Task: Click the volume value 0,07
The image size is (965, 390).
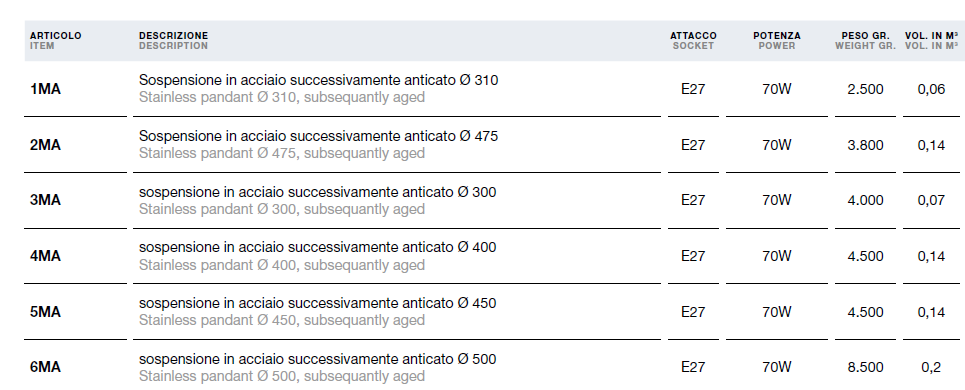Action: [931, 201]
